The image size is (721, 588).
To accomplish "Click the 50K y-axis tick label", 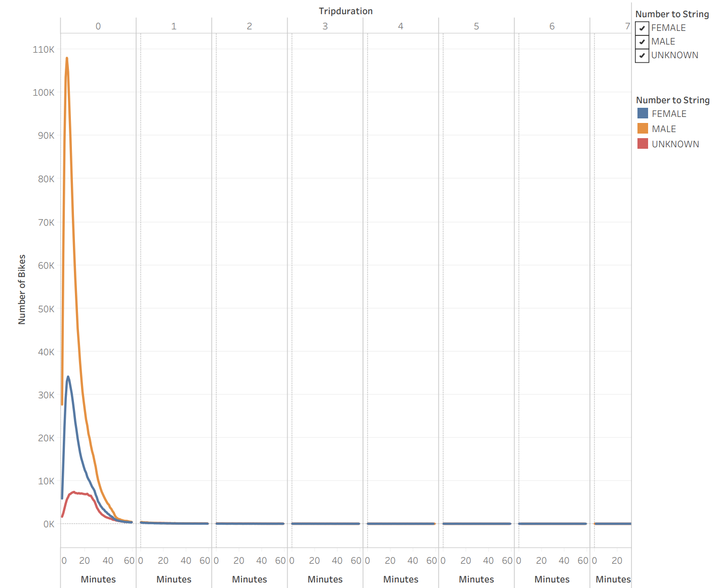I will point(46,309).
